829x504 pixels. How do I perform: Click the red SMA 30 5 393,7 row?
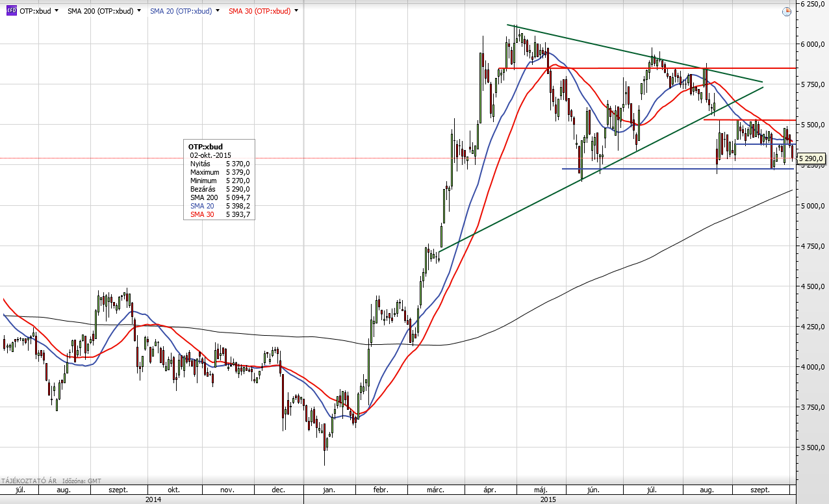tap(220, 214)
